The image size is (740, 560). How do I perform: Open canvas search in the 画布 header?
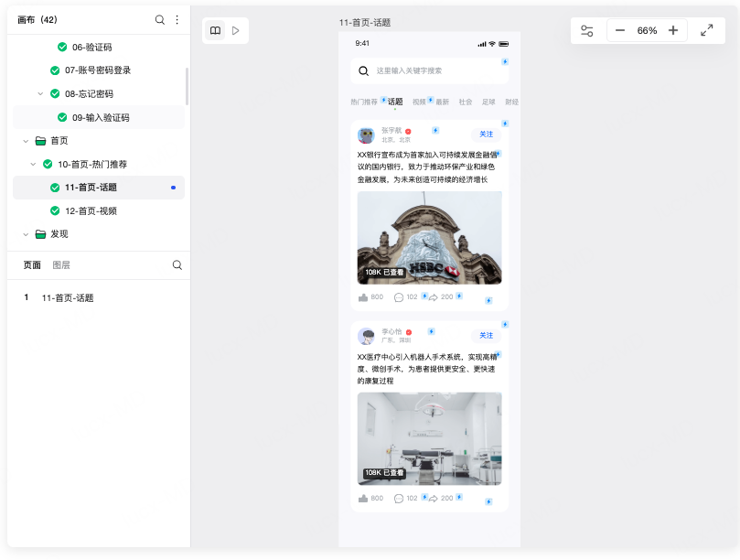coord(160,20)
